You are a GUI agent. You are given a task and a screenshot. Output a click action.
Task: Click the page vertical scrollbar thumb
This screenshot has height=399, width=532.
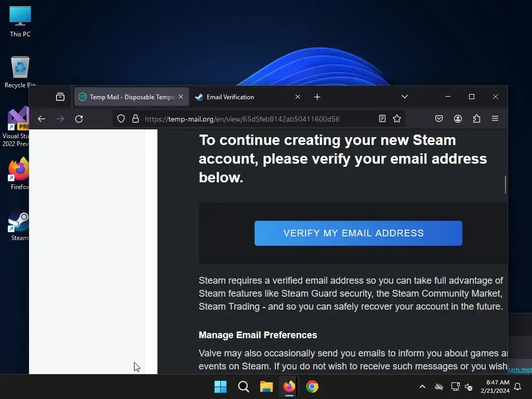click(x=505, y=184)
